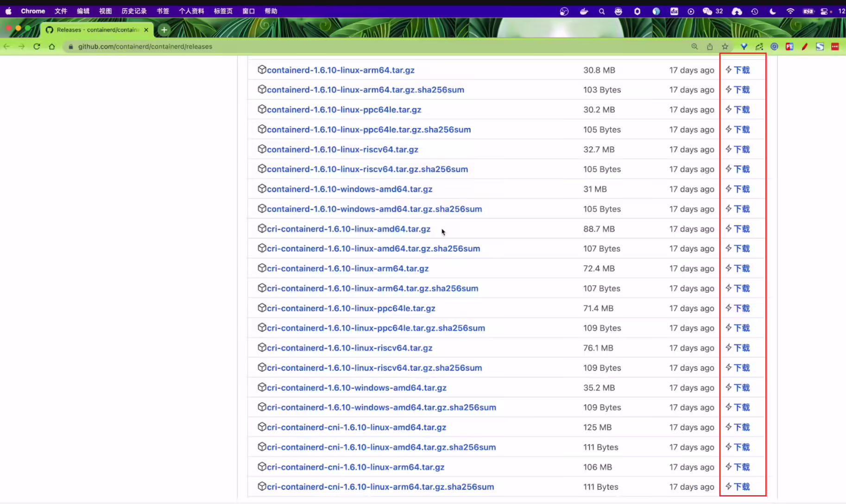Viewport: 846px width, 504px height.
Task: Reload the releases page
Action: tap(37, 46)
